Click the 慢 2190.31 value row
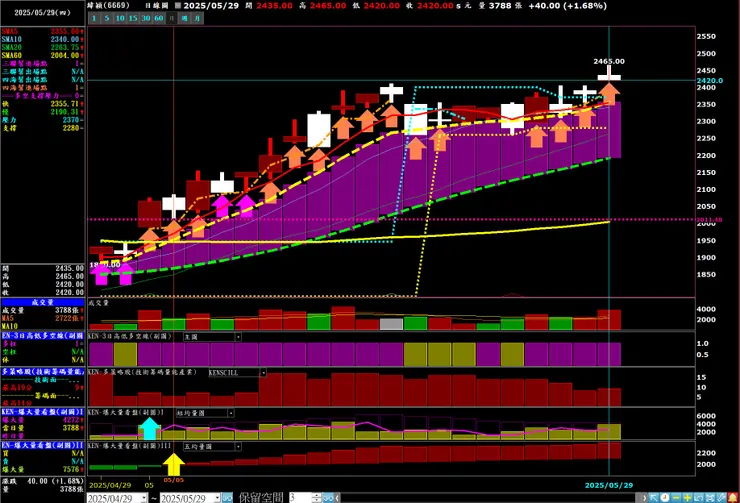This screenshot has width=740, height=503. (x=42, y=112)
